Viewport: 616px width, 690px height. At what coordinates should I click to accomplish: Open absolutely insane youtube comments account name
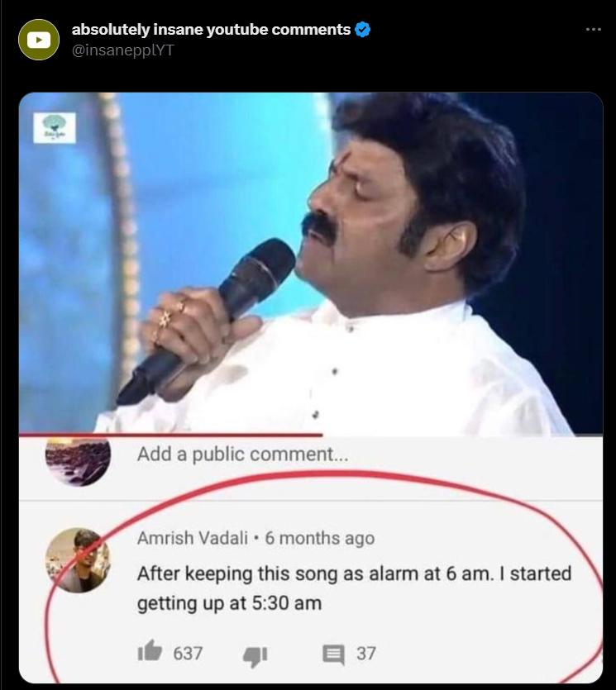point(211,30)
